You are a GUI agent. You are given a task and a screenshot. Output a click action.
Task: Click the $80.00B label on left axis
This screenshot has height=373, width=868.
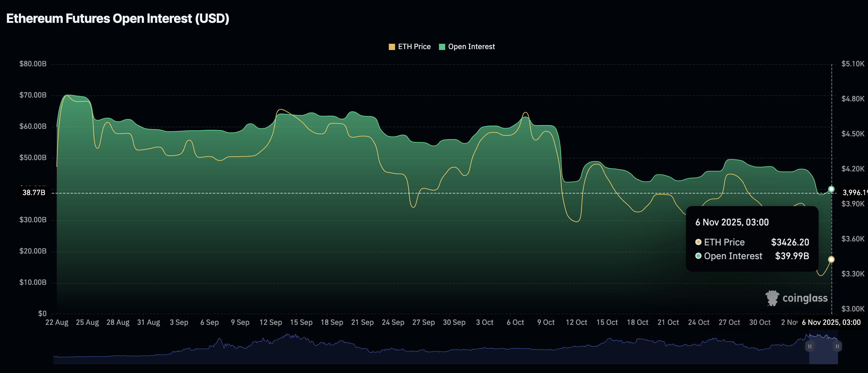pyautogui.click(x=33, y=64)
